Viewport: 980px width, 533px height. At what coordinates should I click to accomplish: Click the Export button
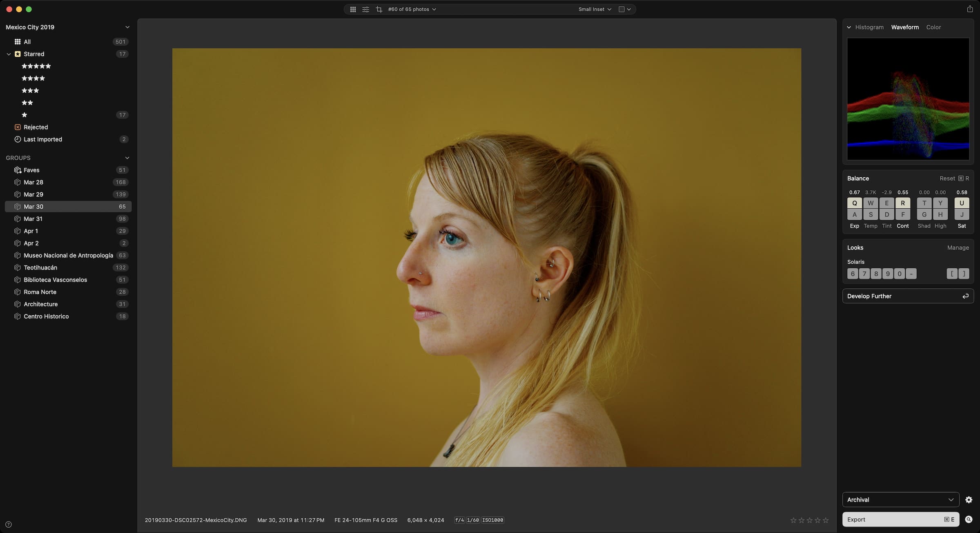[x=901, y=520]
